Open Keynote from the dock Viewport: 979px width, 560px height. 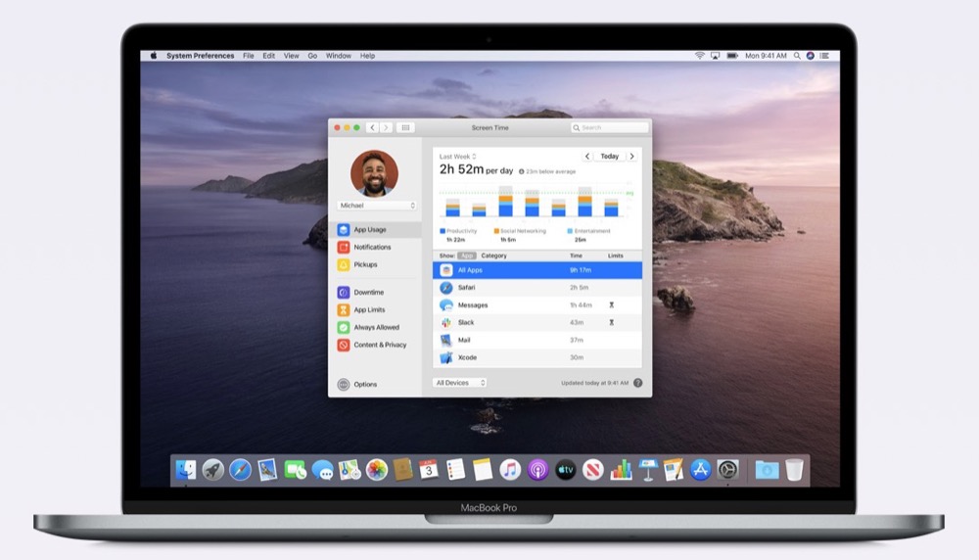click(647, 470)
